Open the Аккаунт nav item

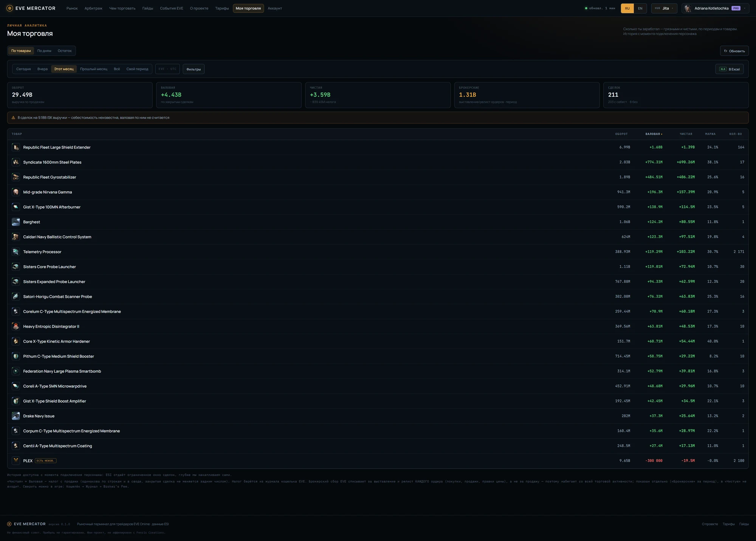275,8
